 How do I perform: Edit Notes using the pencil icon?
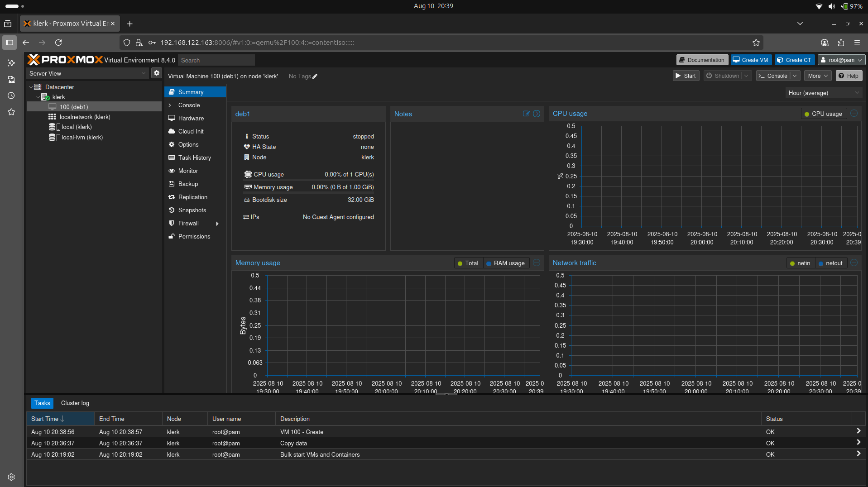(x=526, y=114)
